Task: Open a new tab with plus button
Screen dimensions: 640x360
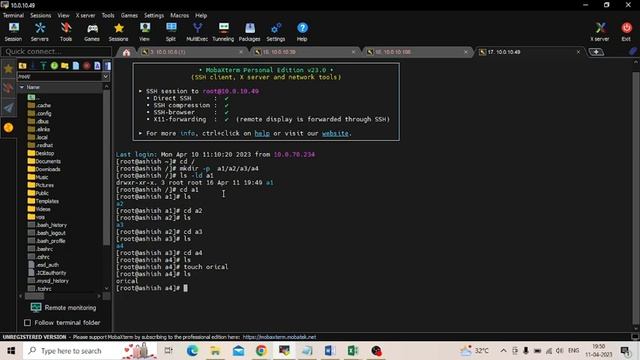Action: [x=596, y=52]
